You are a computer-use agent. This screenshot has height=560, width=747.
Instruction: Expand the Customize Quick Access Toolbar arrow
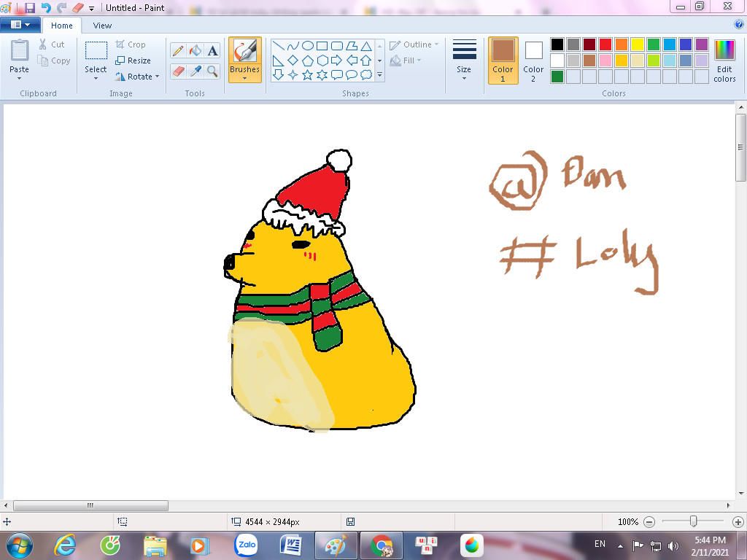coord(91,9)
